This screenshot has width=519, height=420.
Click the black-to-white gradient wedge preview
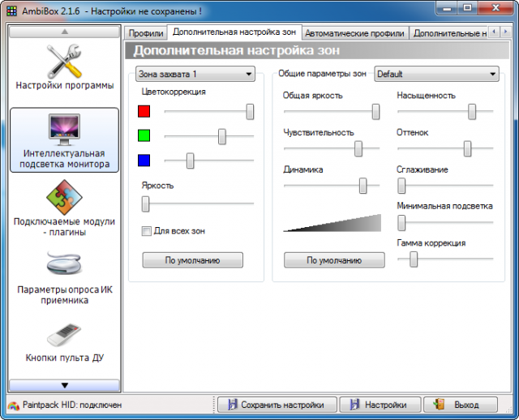(x=332, y=223)
